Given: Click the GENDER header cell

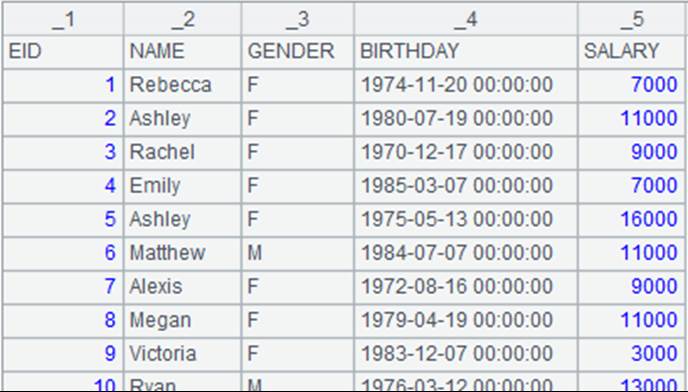Looking at the screenshot, I should [297, 52].
